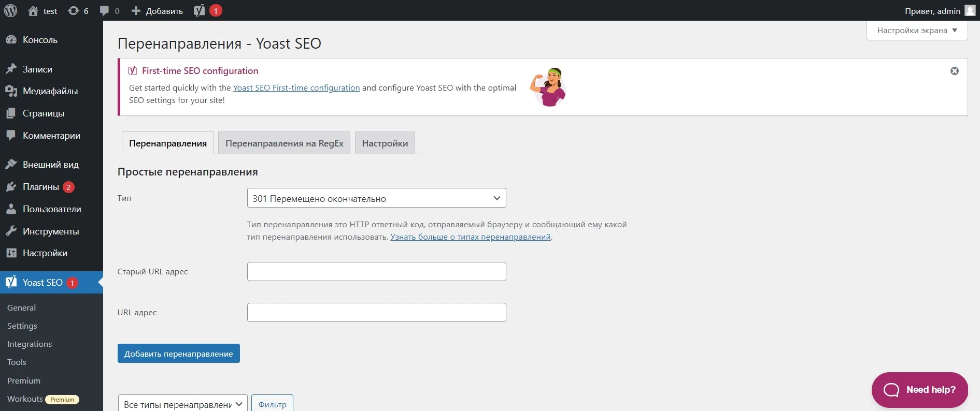This screenshot has width=980, height=411.
Task: Click the Записи pin icon
Action: pyautogui.click(x=11, y=69)
